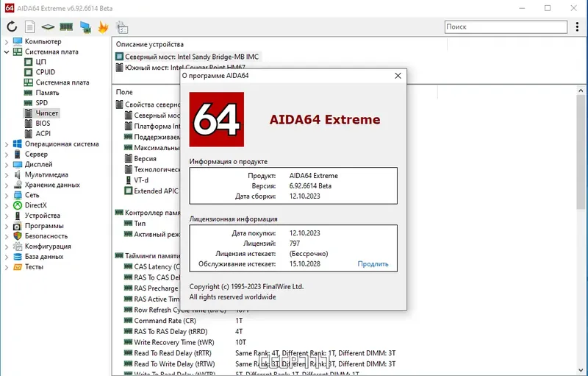Close the О программе AIDA64 dialog
The height and width of the screenshot is (376, 588).
pos(398,76)
